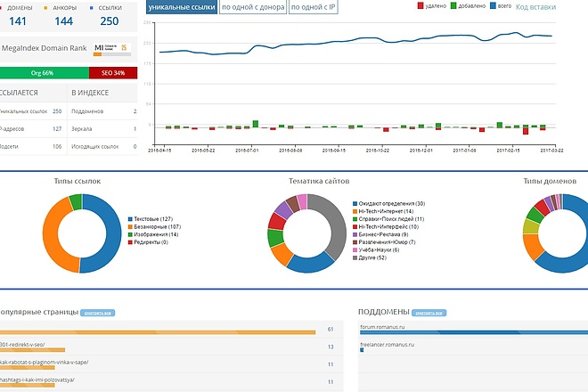Click the MegaIndex Domain Rank badge icon
Image resolution: width=588 pixels, height=392 pixels.
[112, 50]
